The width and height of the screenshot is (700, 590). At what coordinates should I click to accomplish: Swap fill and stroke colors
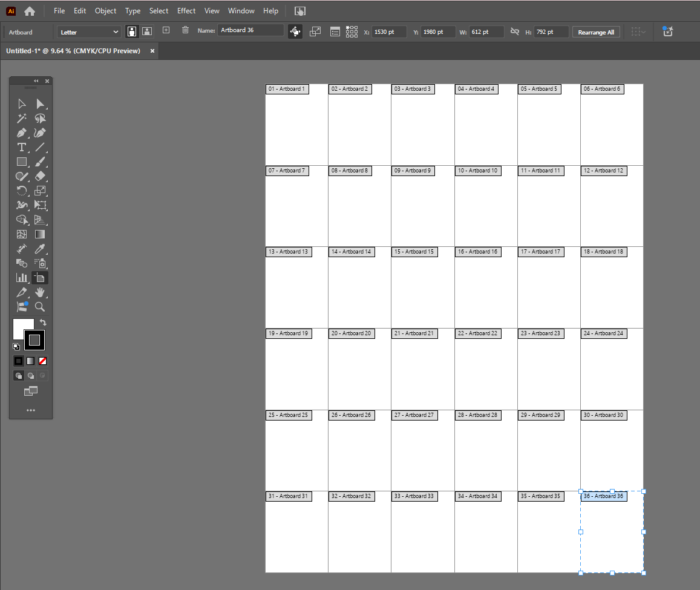click(44, 322)
